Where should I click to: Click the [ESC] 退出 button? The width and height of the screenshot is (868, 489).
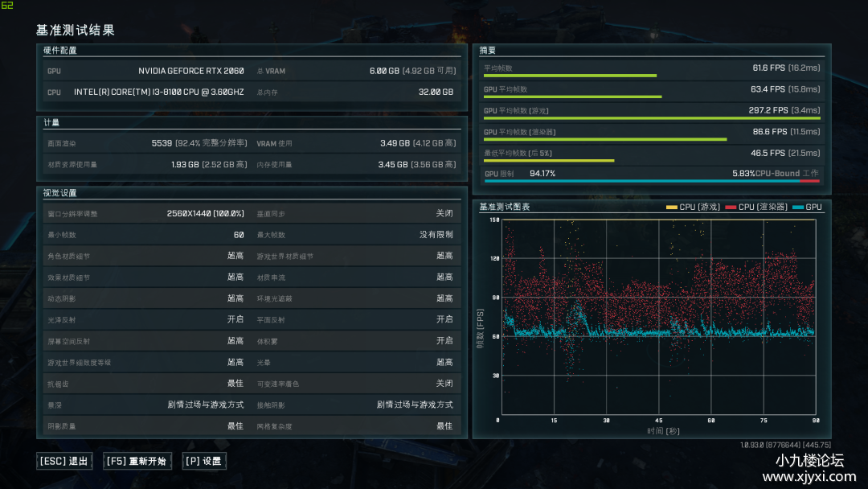pos(63,461)
